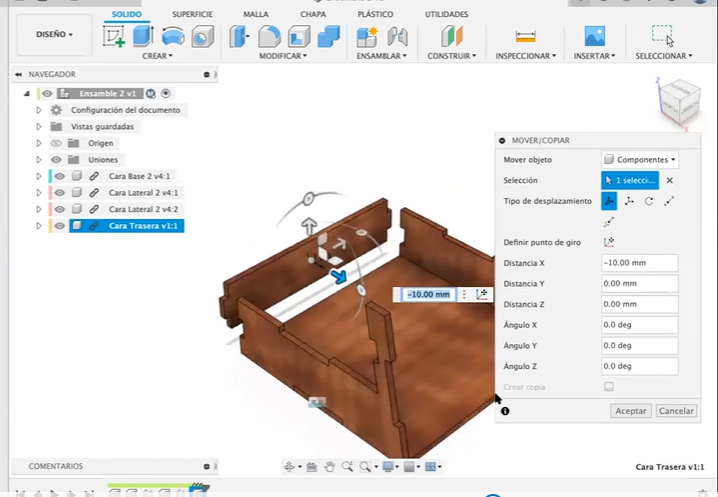Select Free Move displacement type icon
Viewport: 718px width, 497px height.
(609, 201)
